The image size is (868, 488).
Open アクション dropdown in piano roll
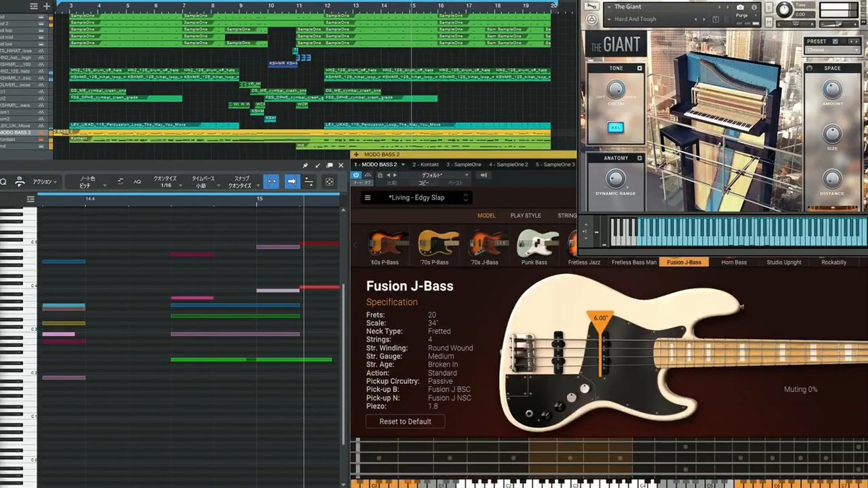point(45,181)
